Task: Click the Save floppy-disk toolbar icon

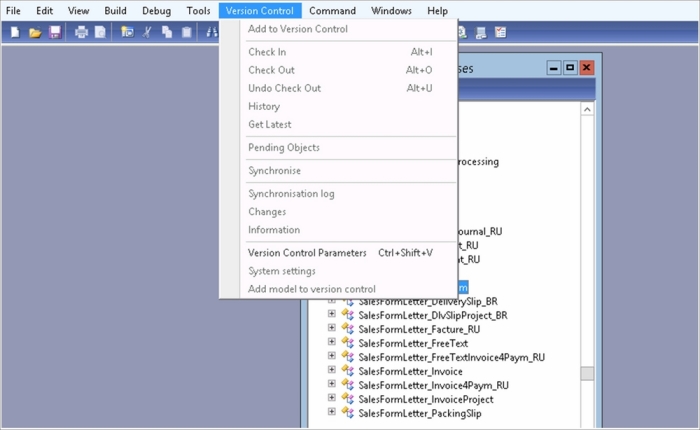Action: [x=55, y=32]
